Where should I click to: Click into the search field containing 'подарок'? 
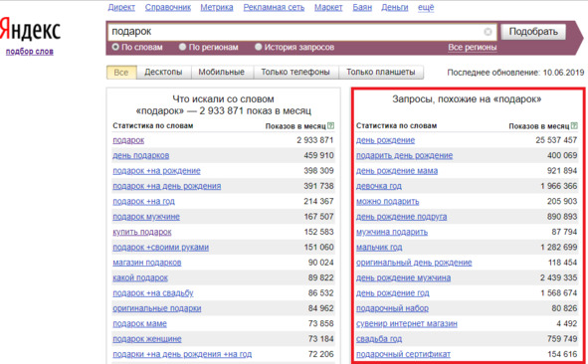click(296, 32)
